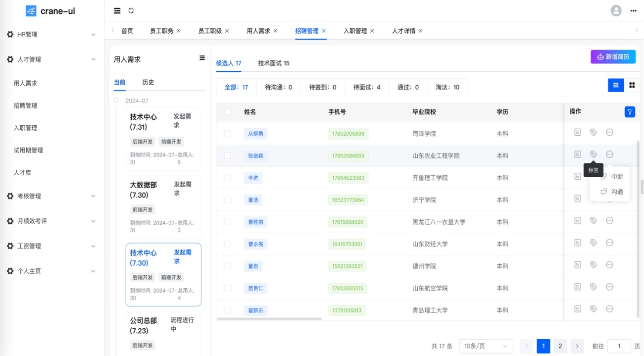Click the tag icon in 曹胜前's row

[594, 221]
